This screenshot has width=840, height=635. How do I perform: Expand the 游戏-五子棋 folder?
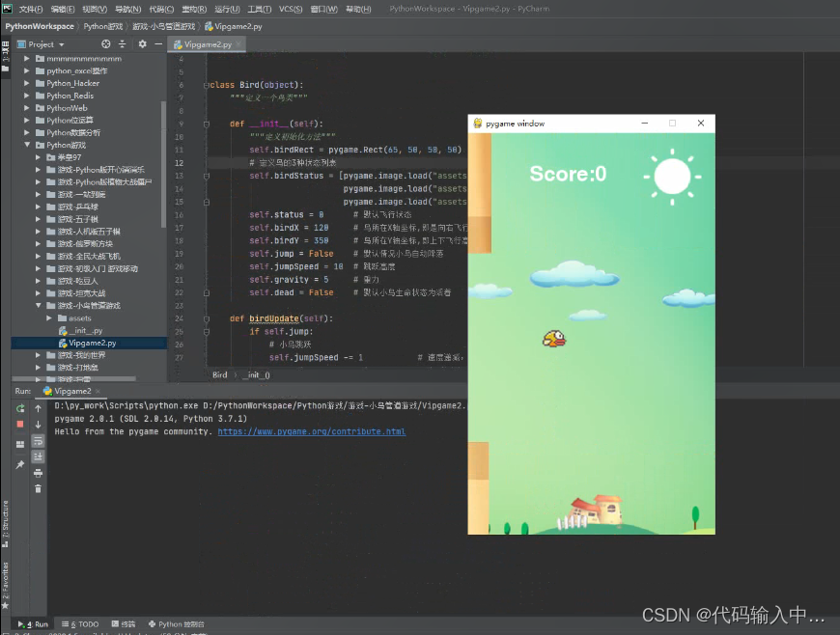coord(38,219)
